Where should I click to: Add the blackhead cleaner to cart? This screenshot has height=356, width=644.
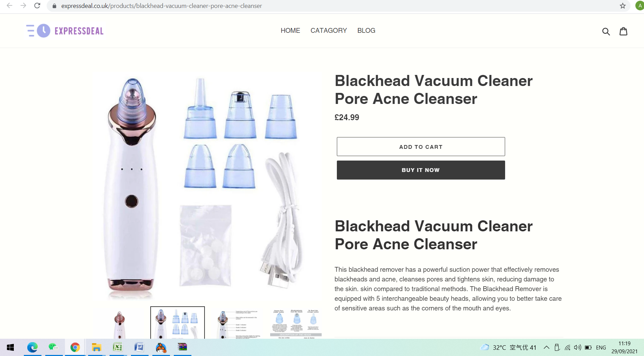421,147
